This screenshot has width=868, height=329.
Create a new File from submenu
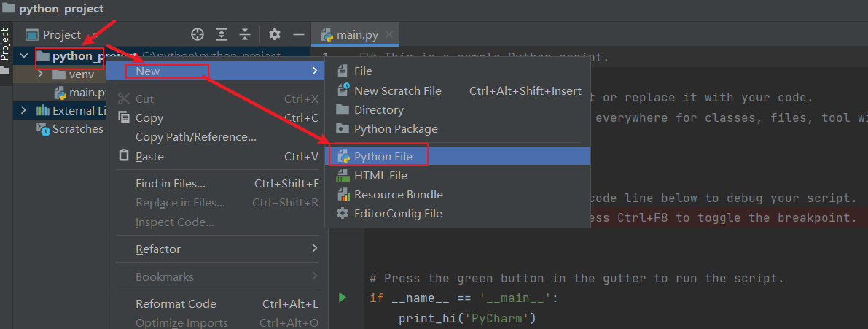coord(457,71)
